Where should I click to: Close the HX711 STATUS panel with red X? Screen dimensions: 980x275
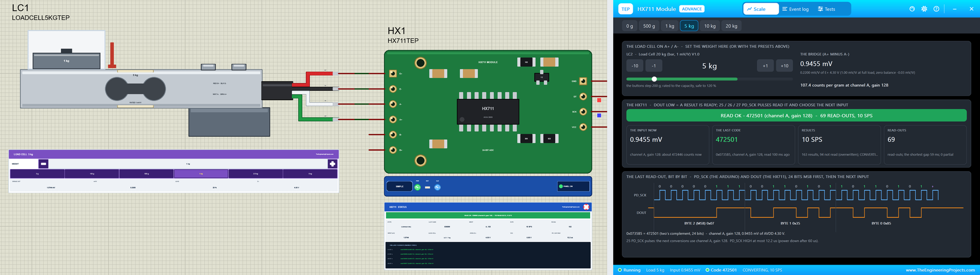586,207
